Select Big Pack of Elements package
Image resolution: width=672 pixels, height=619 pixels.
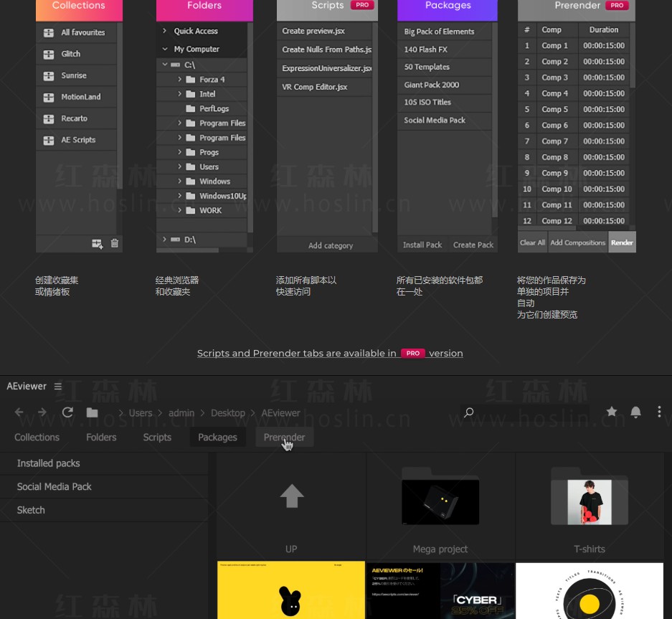coord(445,32)
